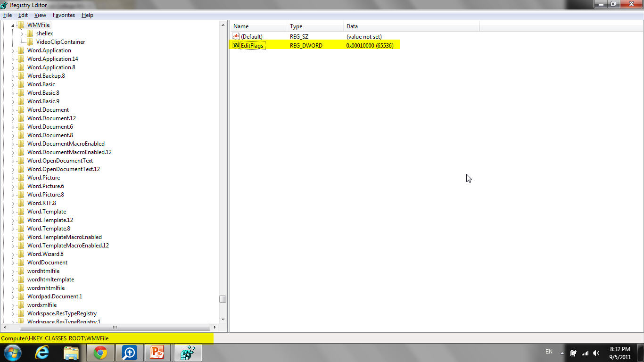Image resolution: width=644 pixels, height=362 pixels.
Task: Show hidden system tray icons
Action: tap(562, 353)
